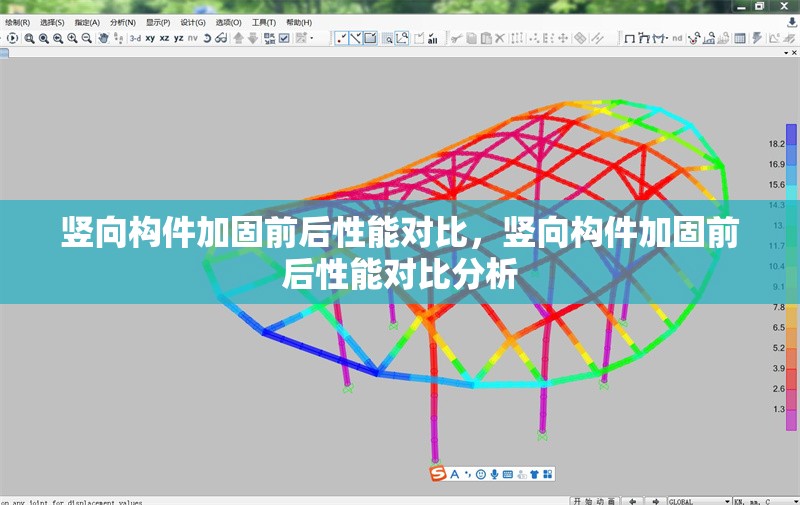The image size is (800, 505).
Task: Open the Show Forces/Stresses dropdown icon
Action: point(660,38)
